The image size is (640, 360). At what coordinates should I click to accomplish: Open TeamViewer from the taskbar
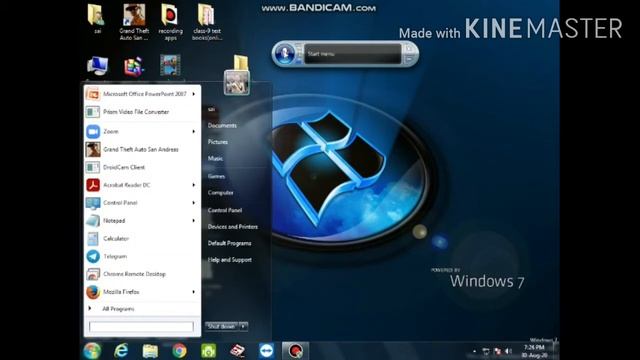pos(267,351)
